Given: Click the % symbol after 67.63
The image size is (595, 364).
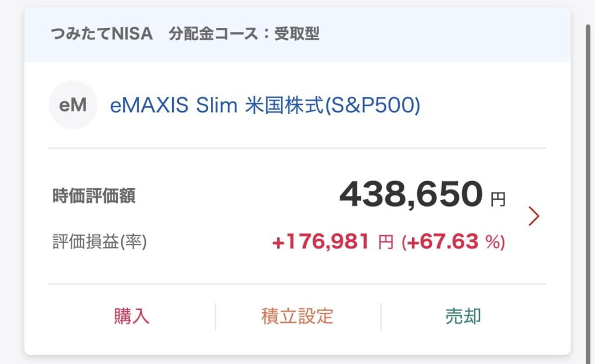Looking at the screenshot, I should [493, 242].
